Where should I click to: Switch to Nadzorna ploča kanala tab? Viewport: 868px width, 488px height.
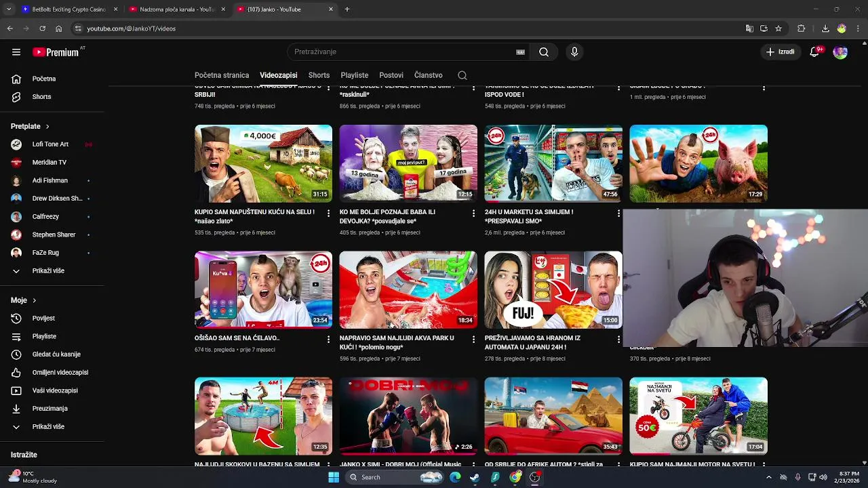point(177,9)
